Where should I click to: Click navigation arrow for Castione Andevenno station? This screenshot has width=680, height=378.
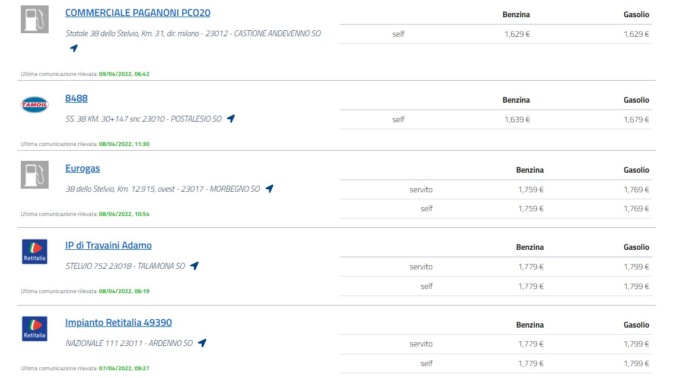point(74,48)
